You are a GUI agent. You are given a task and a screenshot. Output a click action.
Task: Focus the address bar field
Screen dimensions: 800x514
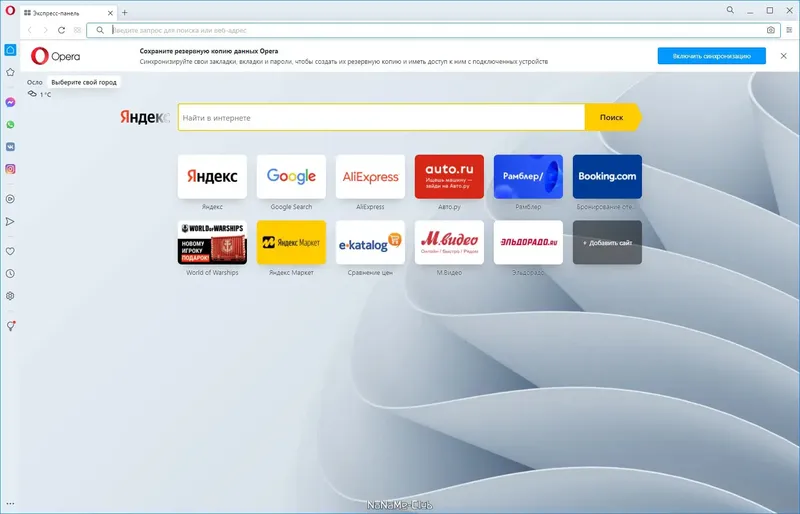pos(433,30)
